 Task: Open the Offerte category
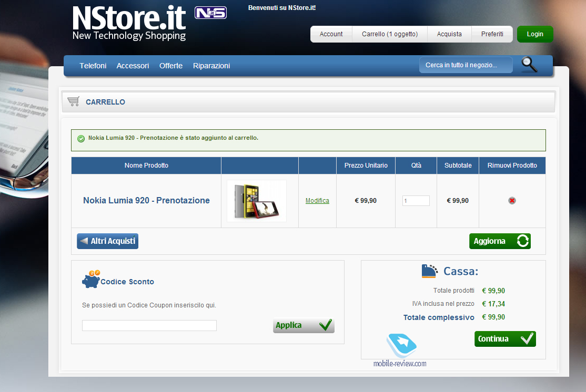171,66
